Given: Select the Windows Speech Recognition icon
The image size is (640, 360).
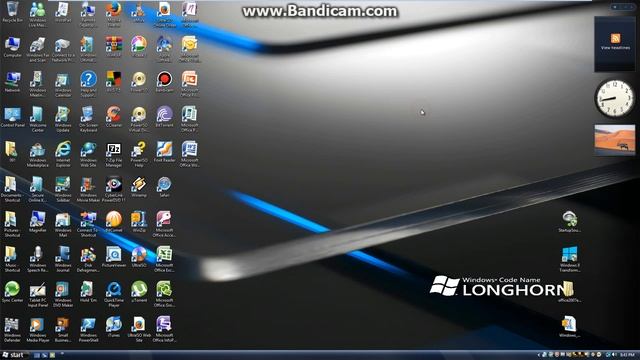Looking at the screenshot, I should click(38, 259).
